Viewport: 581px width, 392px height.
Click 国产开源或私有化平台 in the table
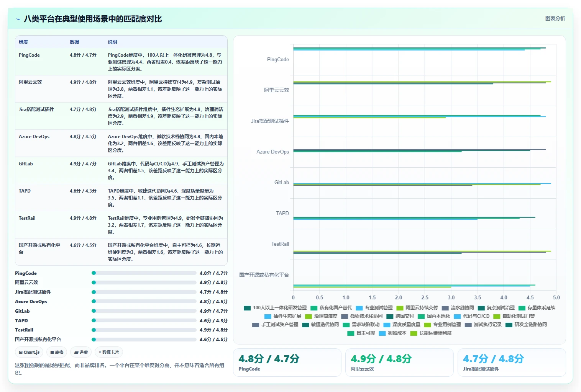point(39,249)
